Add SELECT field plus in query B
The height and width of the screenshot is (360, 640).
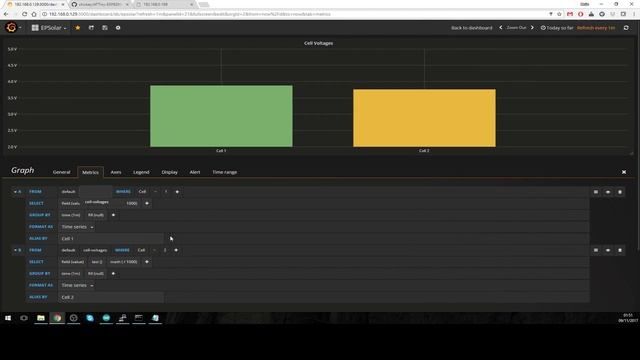(x=147, y=262)
